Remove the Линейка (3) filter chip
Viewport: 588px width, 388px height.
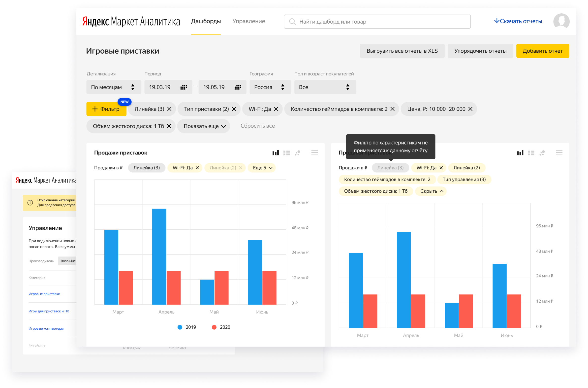coord(169,109)
